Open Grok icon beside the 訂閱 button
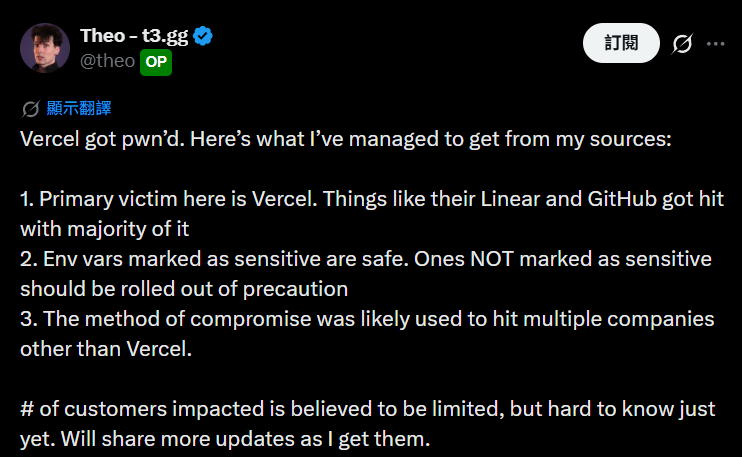742x457 pixels. [682, 44]
